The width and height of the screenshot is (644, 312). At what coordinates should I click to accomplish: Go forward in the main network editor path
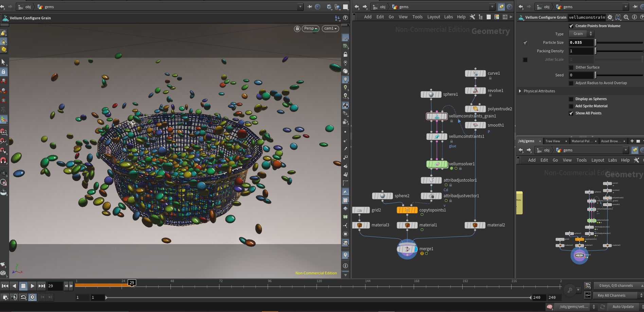click(365, 7)
